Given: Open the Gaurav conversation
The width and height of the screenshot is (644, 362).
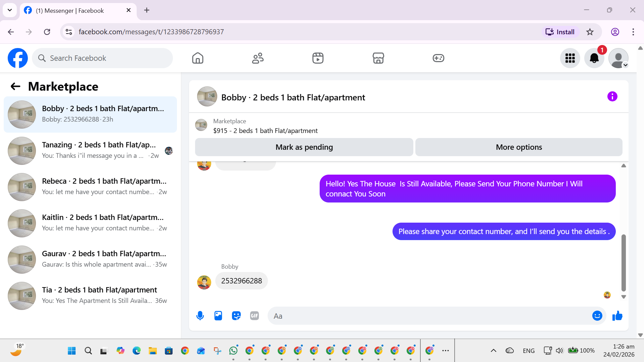Looking at the screenshot, I should (x=90, y=260).
